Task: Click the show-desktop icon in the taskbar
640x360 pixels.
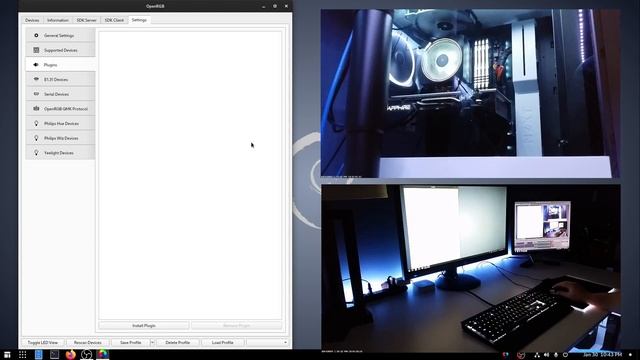Action: (7, 355)
